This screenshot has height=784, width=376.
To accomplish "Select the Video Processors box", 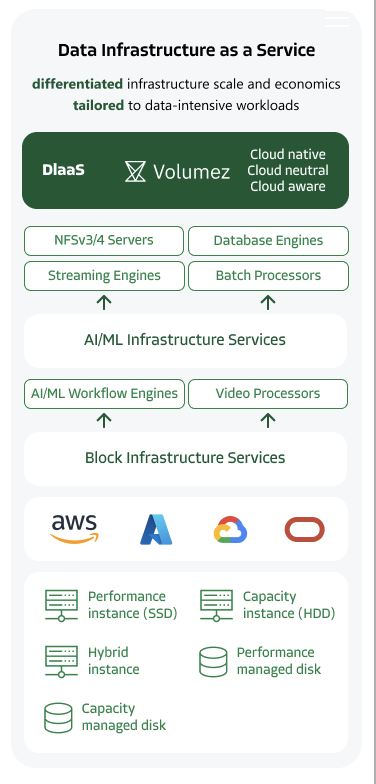I will [268, 394].
